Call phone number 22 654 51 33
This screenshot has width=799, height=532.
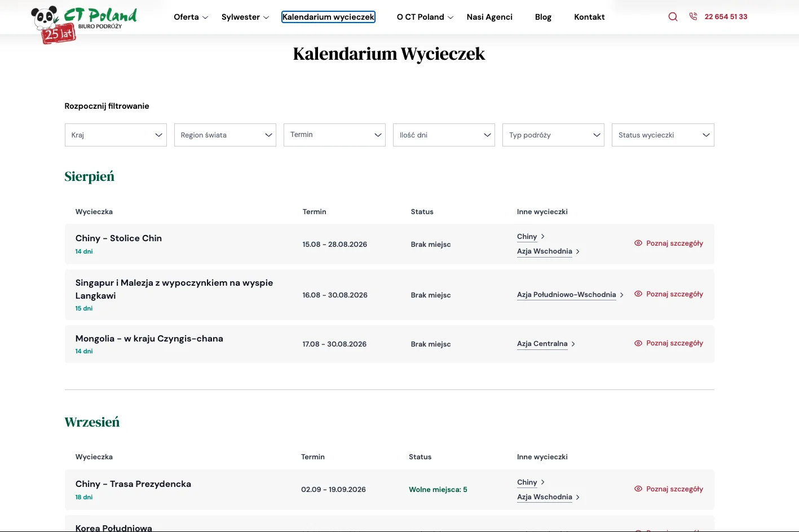click(x=726, y=17)
